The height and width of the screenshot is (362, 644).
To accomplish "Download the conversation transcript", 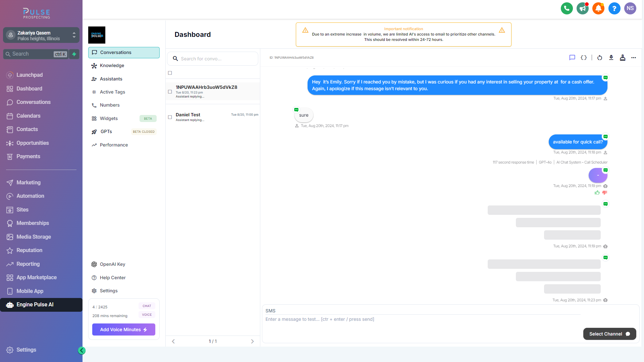I will (611, 58).
